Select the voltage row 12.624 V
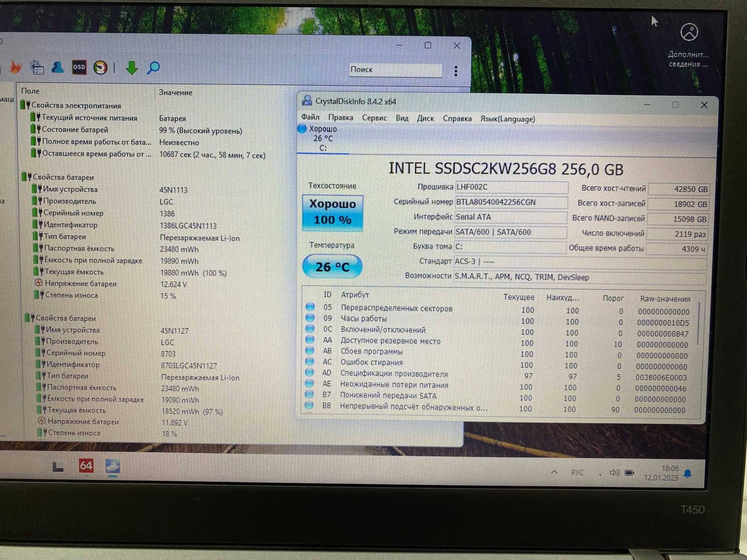 pyautogui.click(x=111, y=284)
